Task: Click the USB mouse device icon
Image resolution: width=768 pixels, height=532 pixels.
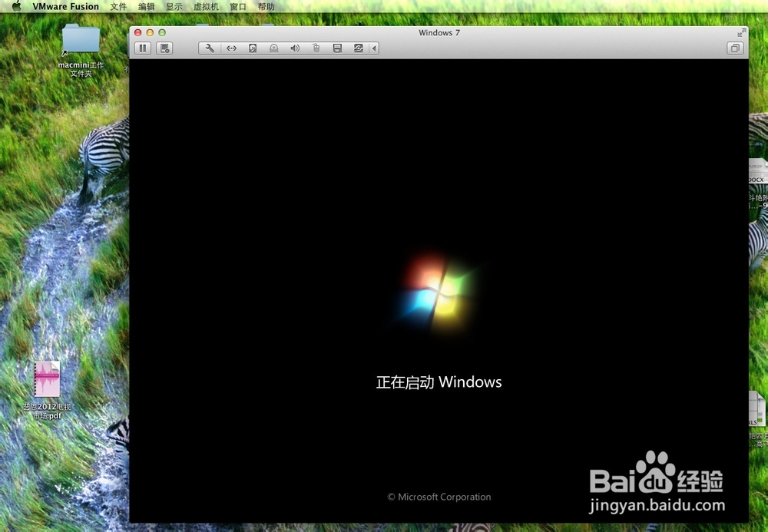Action: 316,48
